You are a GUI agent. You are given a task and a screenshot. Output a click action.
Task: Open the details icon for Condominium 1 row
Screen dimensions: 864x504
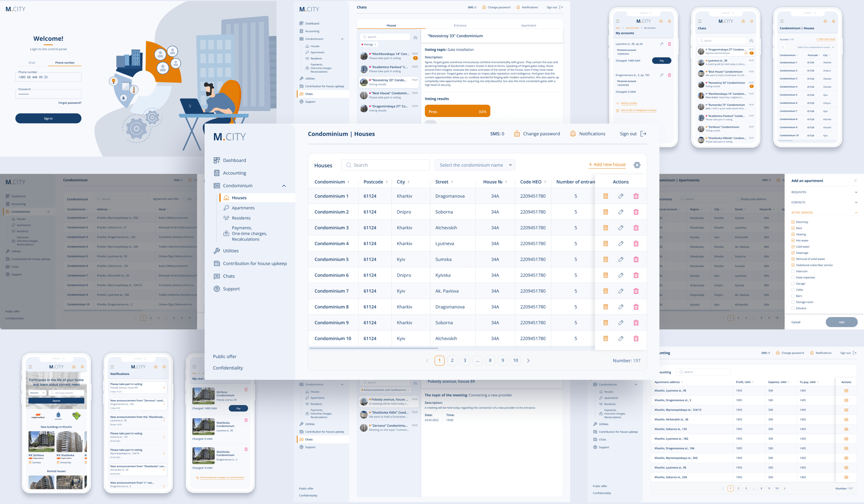(x=605, y=196)
